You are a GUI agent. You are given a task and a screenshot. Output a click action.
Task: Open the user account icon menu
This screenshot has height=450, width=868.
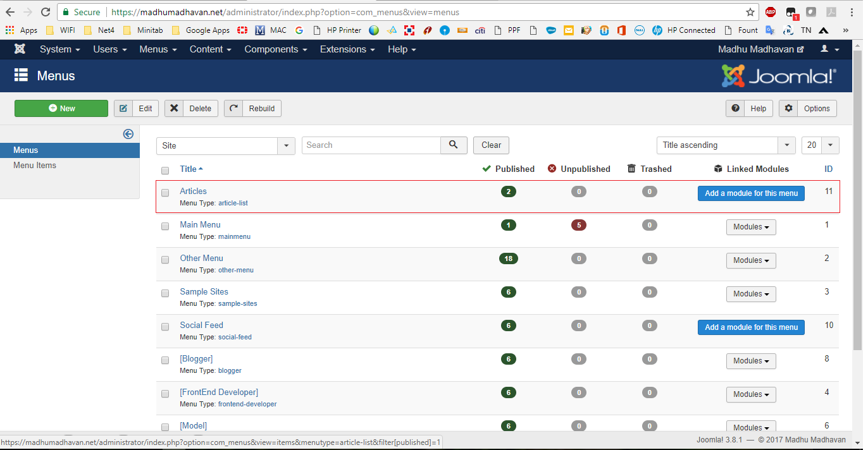(x=829, y=49)
